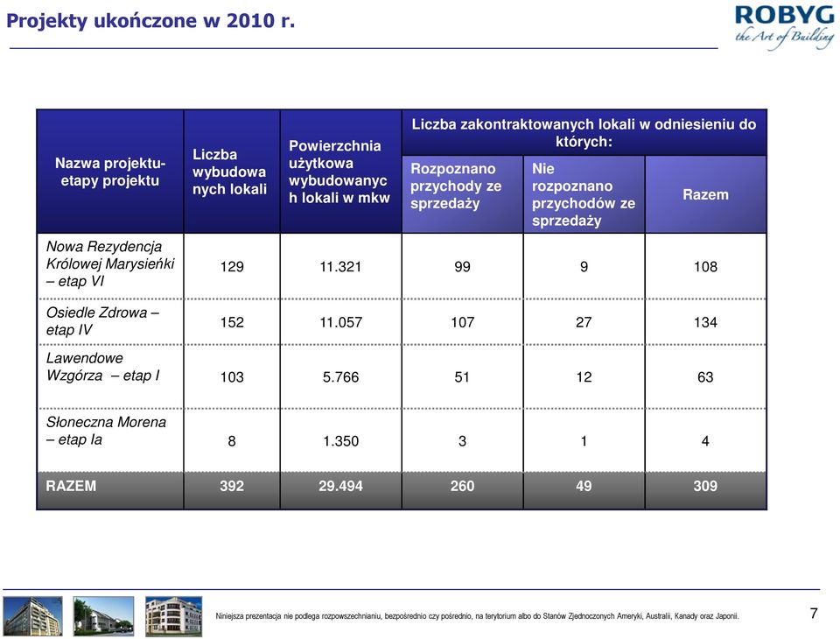Click the value 51 cell

pyautogui.click(x=462, y=377)
